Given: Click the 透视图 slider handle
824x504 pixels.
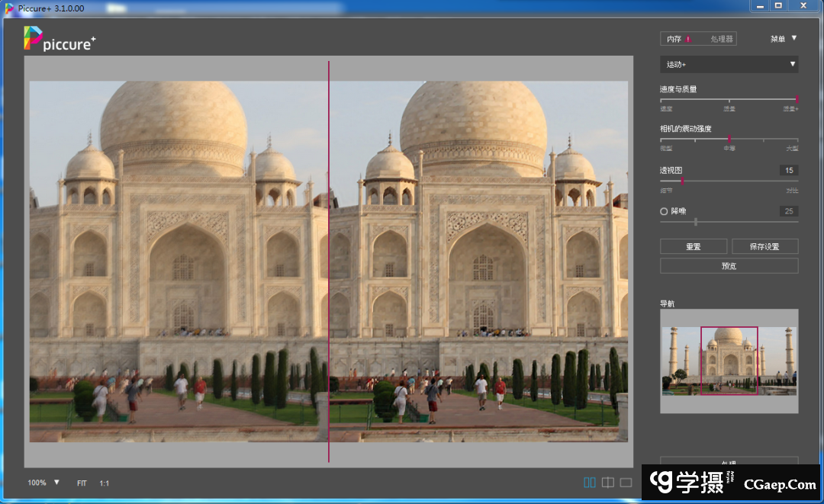Looking at the screenshot, I should point(681,181).
